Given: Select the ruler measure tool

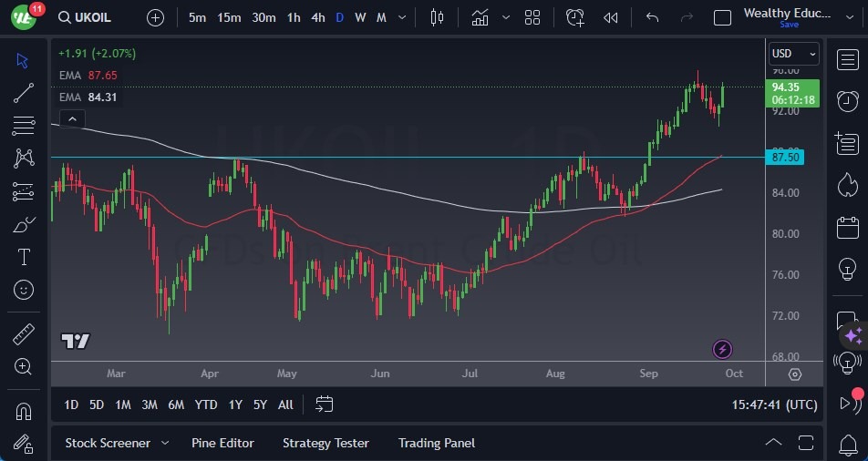Looking at the screenshot, I should [x=25, y=334].
